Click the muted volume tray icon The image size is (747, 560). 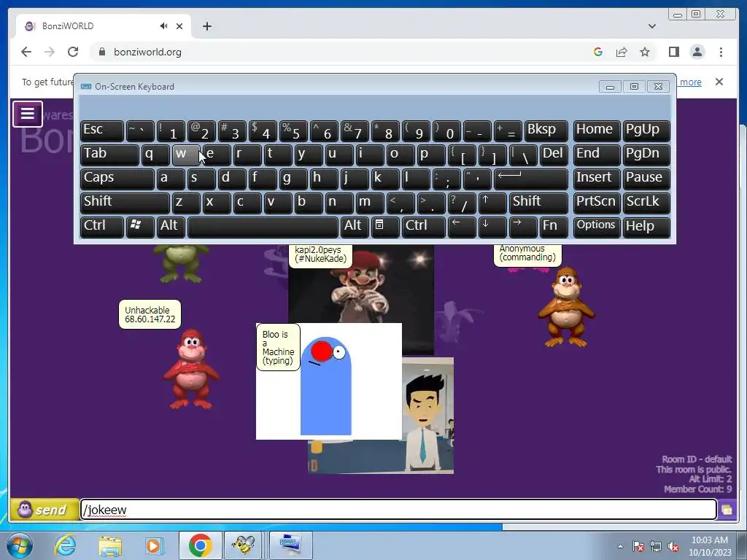tap(673, 547)
